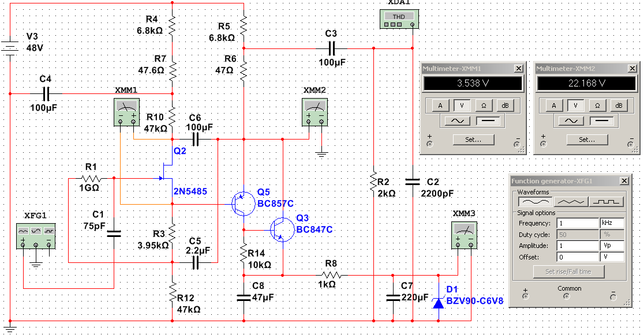Select the C8 47µF capacitor symbol
Viewport: 644px width, 335px height.
[x=244, y=297]
